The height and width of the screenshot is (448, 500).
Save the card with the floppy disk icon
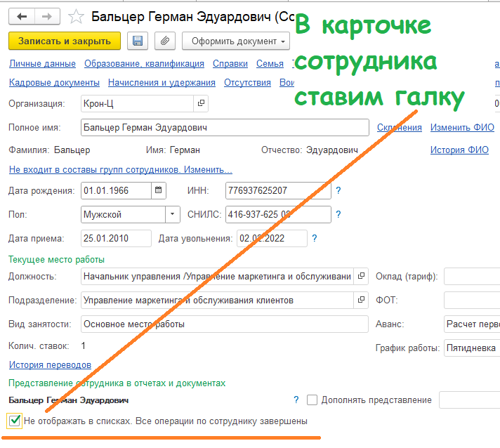138,41
